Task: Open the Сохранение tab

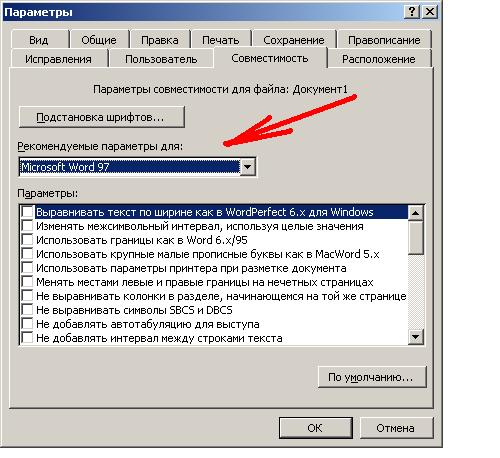Action: pos(294,40)
